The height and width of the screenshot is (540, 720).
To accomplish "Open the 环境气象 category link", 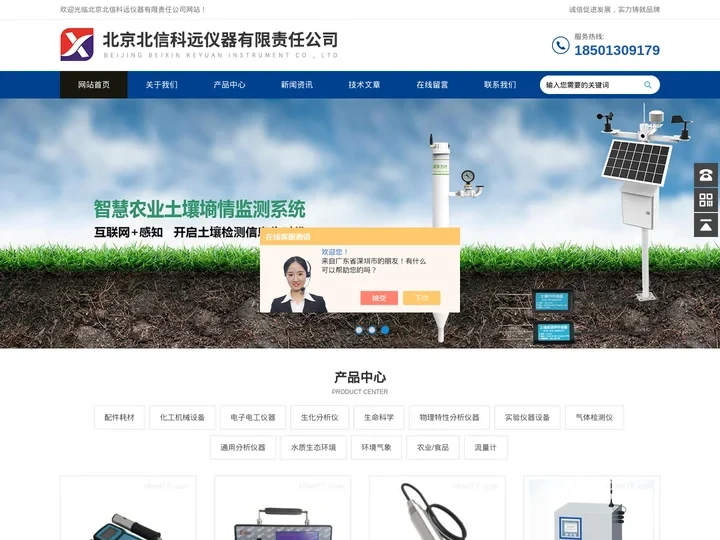I will pyautogui.click(x=376, y=447).
